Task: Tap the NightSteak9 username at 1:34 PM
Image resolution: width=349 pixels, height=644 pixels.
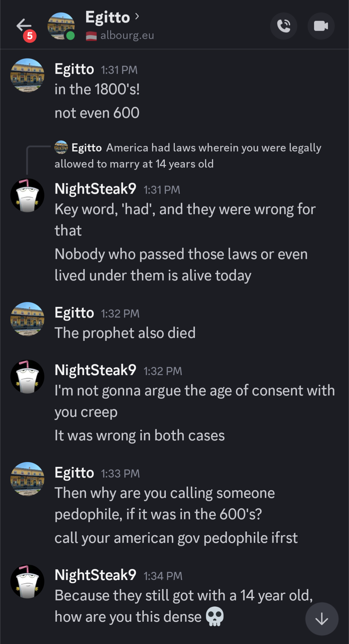Action: pos(95,575)
